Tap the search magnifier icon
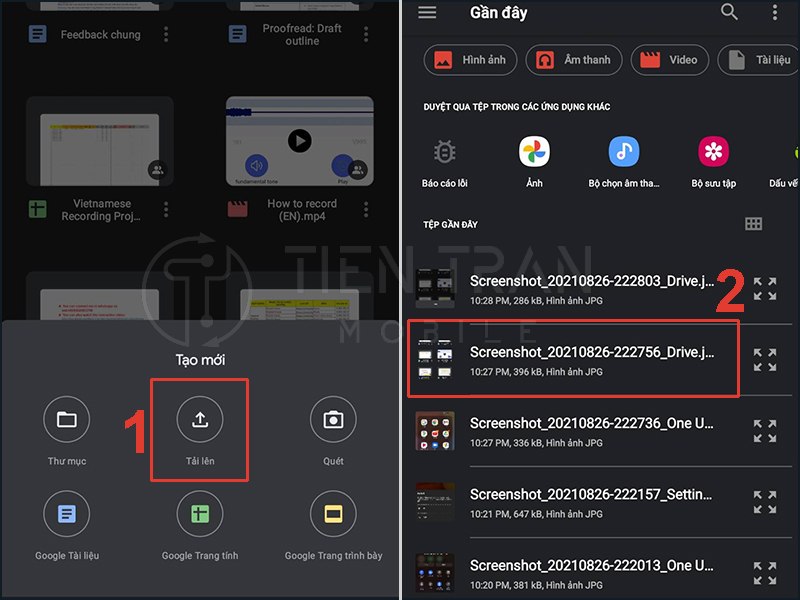800x600 pixels. (730, 13)
